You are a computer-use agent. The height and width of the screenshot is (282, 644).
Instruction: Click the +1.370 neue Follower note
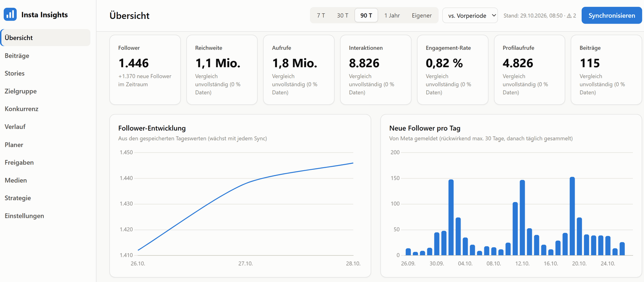coord(145,80)
